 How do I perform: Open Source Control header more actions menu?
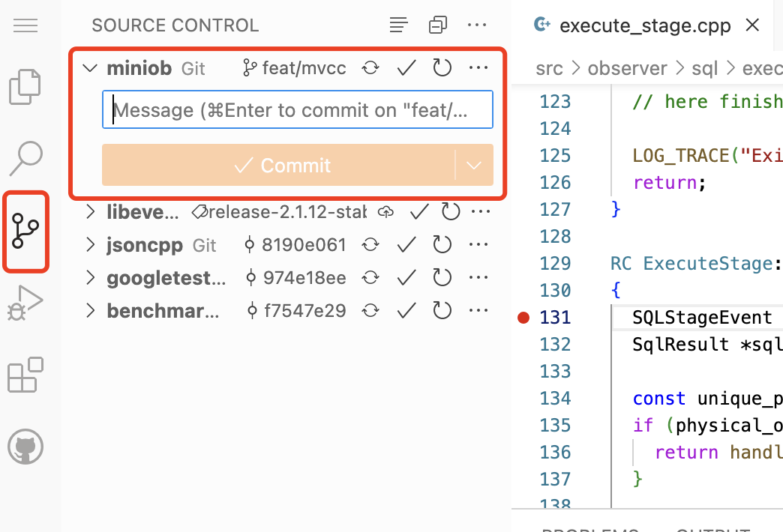pos(477,25)
